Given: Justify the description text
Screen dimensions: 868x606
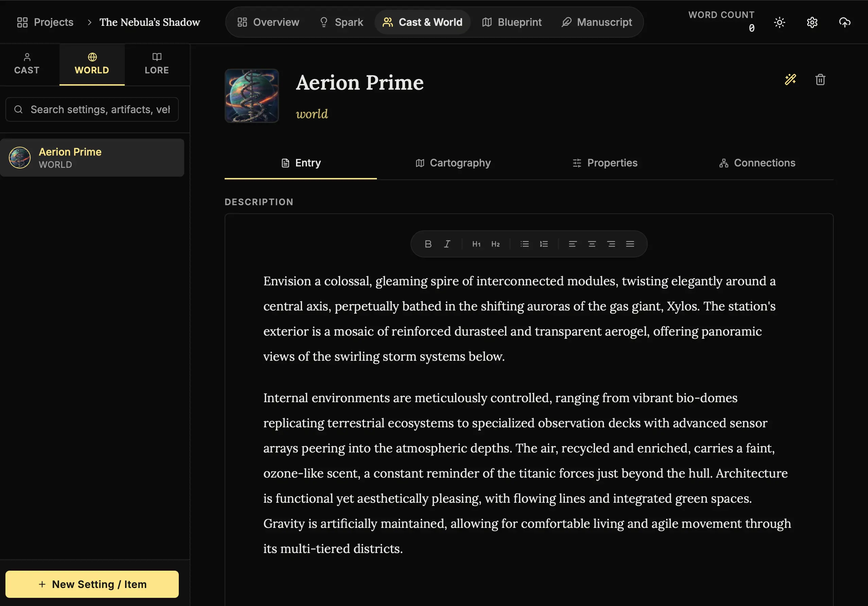Looking at the screenshot, I should [630, 244].
